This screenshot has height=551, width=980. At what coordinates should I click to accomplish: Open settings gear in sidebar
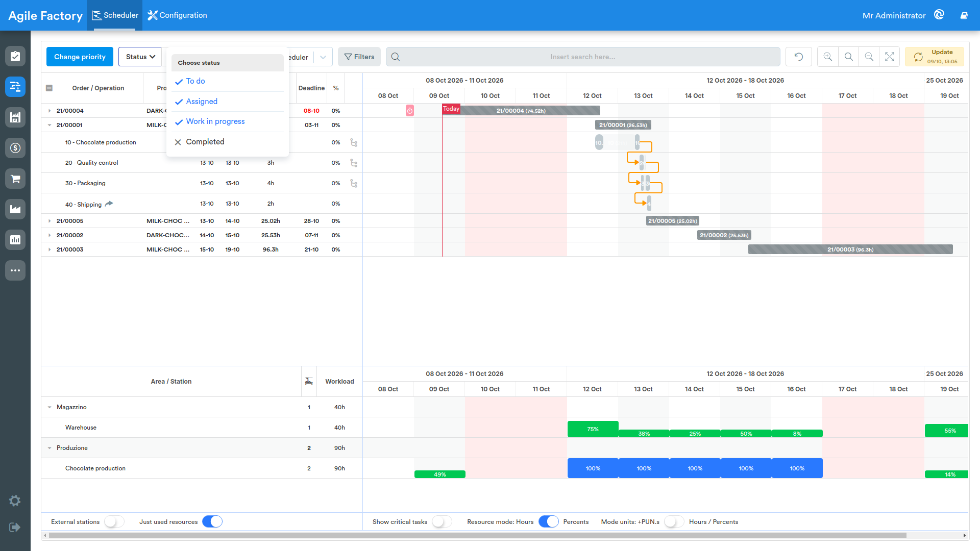[x=15, y=501]
